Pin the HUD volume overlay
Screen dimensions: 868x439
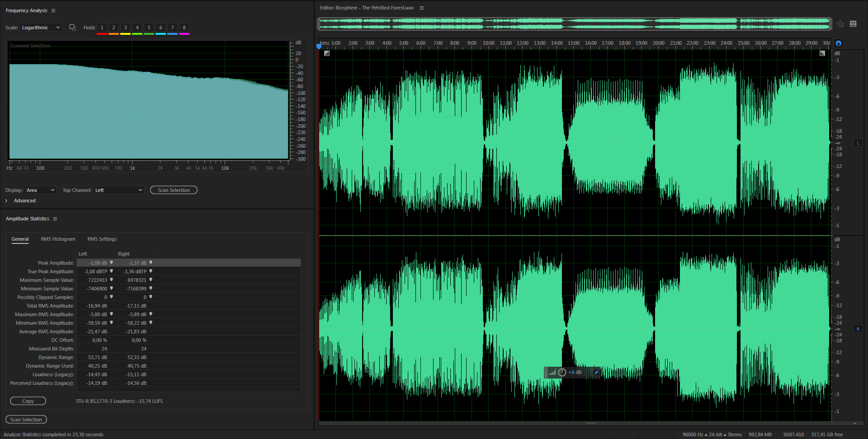pos(596,373)
